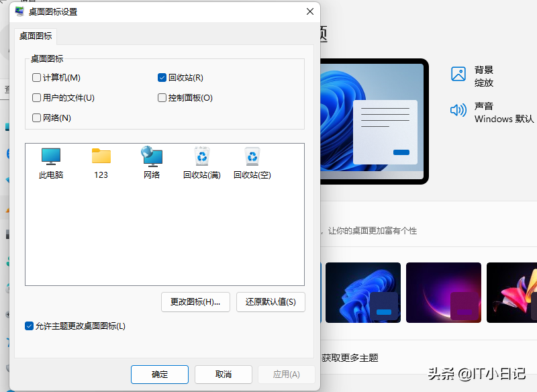Select the 123 folder icon
The width and height of the screenshot is (537, 392).
101,157
